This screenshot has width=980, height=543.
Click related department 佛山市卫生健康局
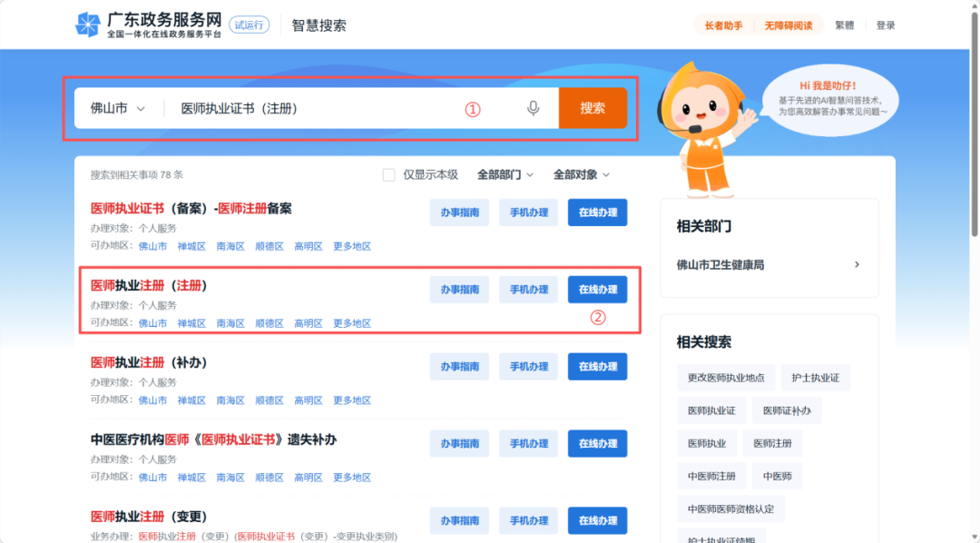[720, 264]
